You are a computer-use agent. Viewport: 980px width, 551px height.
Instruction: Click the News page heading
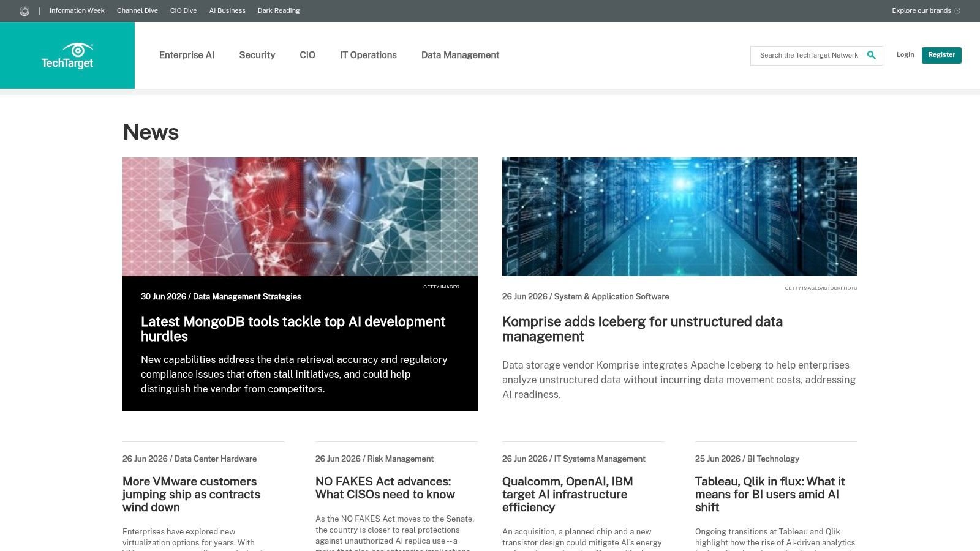coord(151,132)
